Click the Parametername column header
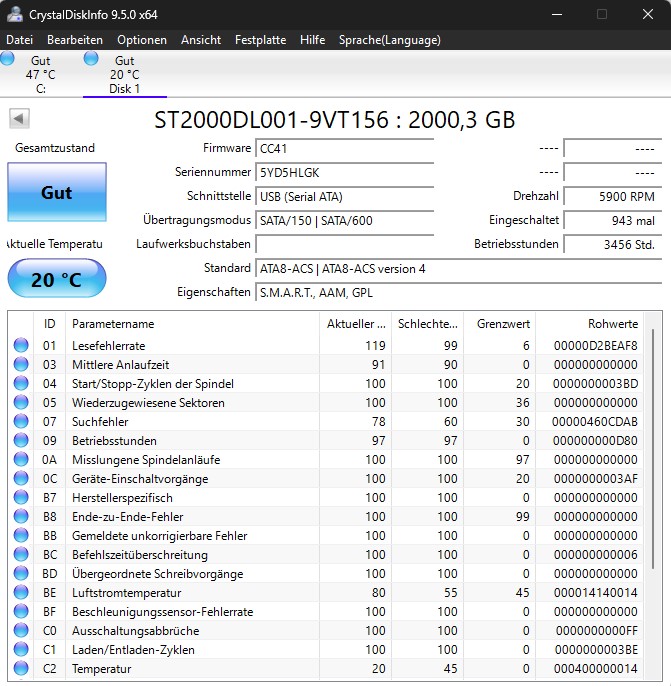Image resolution: width=671 pixels, height=686 pixels. pos(192,324)
